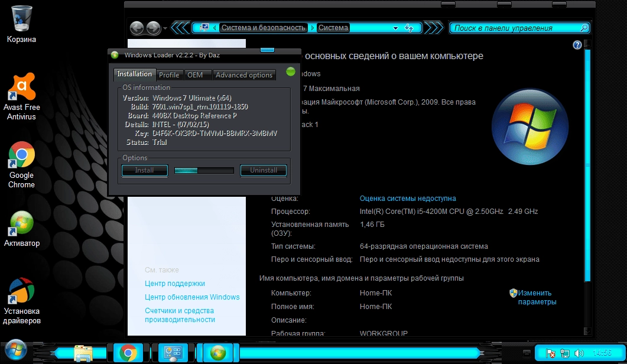Image resolution: width=627 pixels, height=364 pixels.
Task: Open the file explorer taskbar icon
Action: point(83,353)
